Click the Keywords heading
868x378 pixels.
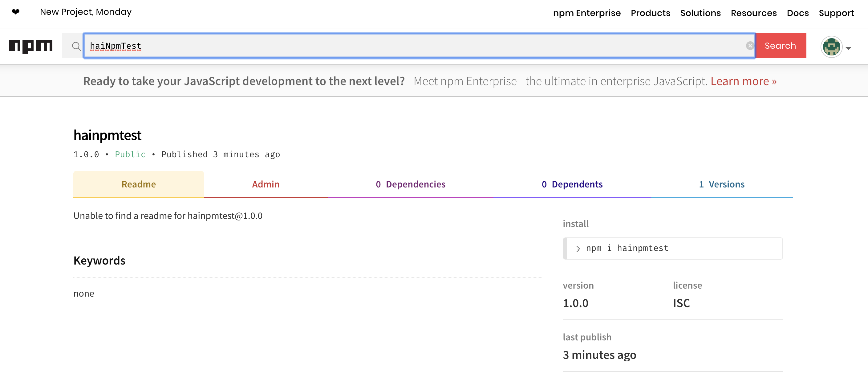pos(99,261)
